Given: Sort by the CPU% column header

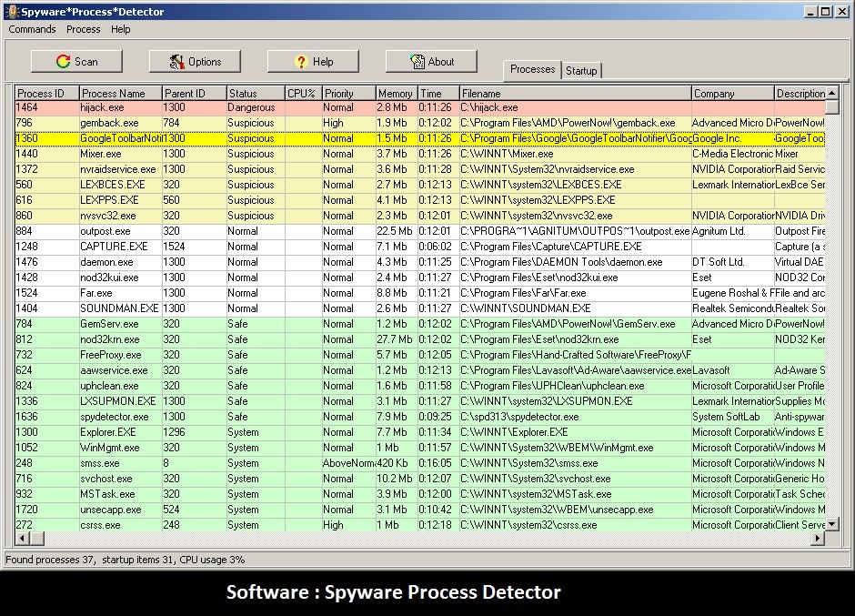Looking at the screenshot, I should tap(300, 92).
